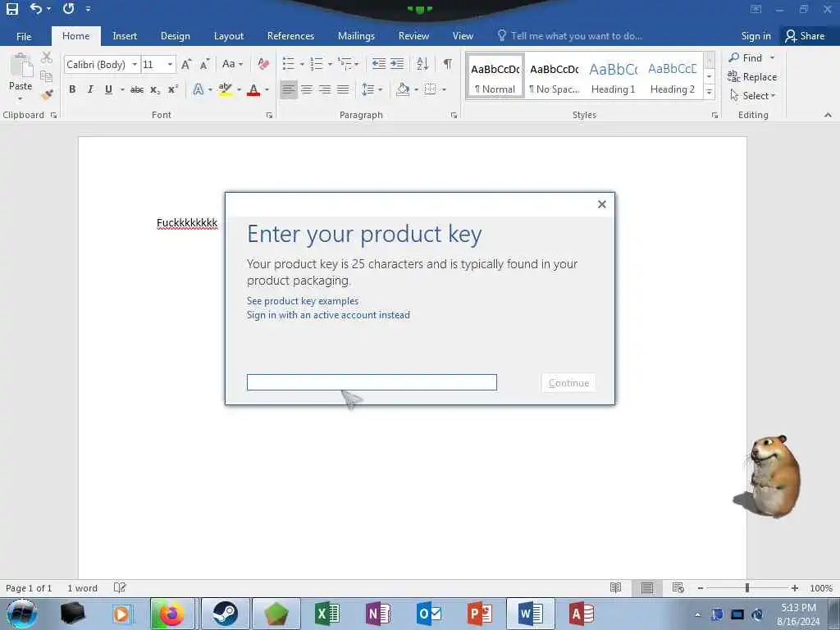Launch Steam from the taskbar
Screen dimensions: 840x630
[x=226, y=614]
